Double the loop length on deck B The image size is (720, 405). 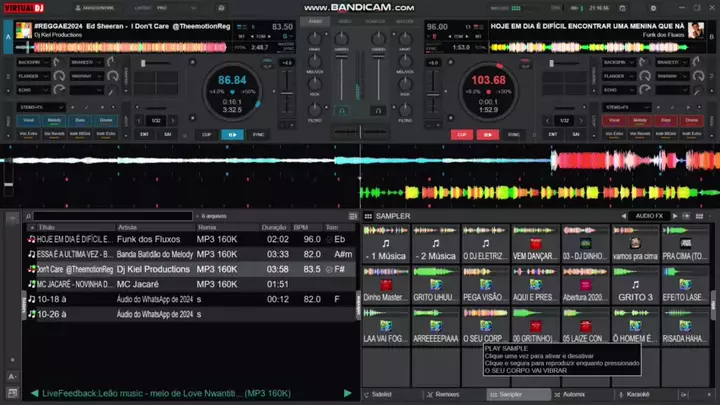[581, 121]
